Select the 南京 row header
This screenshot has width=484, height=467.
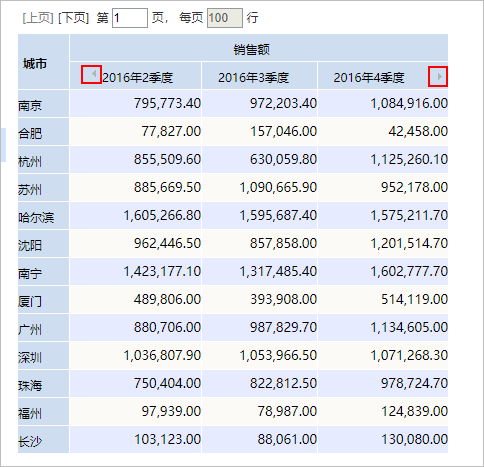point(43,104)
